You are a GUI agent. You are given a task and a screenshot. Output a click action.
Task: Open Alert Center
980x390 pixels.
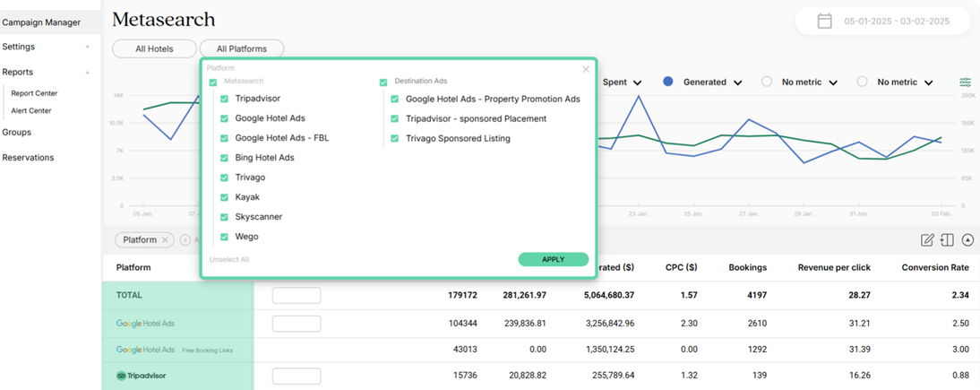pyautogui.click(x=31, y=111)
